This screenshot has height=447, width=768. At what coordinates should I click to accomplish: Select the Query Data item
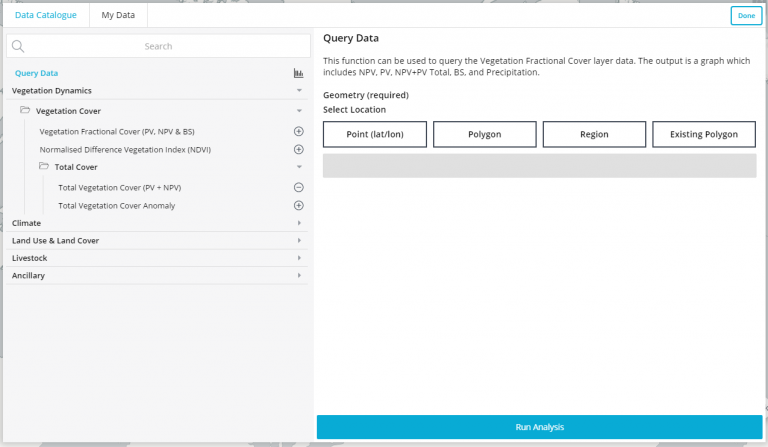[36, 73]
